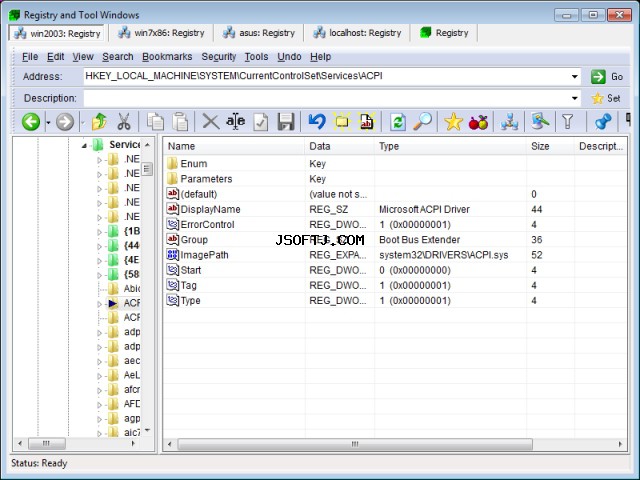
Task: Open the Edit menu
Action: [x=56, y=57]
